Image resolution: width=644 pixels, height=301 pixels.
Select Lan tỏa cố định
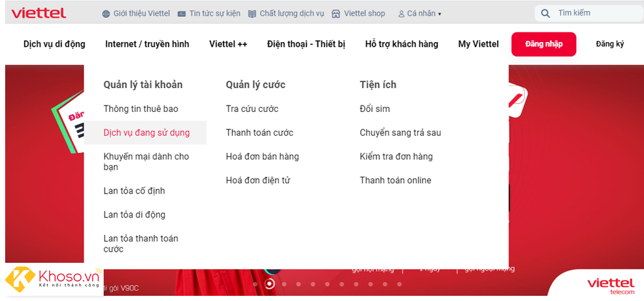134,191
